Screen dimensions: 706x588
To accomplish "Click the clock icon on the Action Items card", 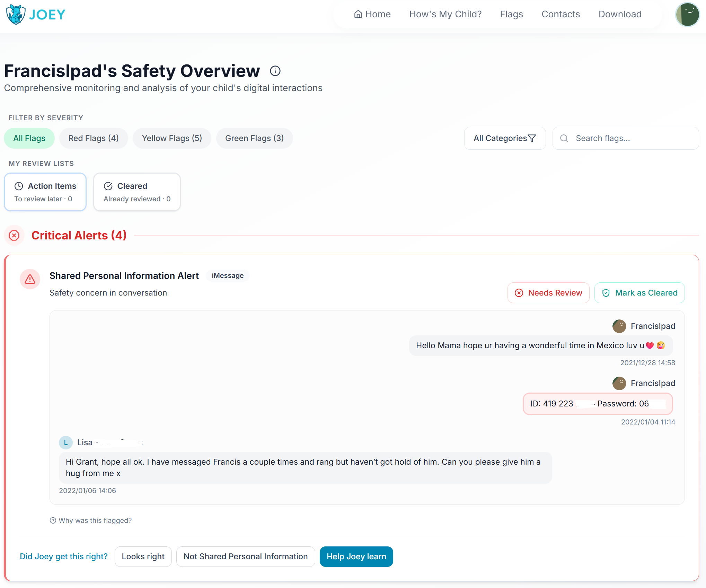I will pos(19,186).
